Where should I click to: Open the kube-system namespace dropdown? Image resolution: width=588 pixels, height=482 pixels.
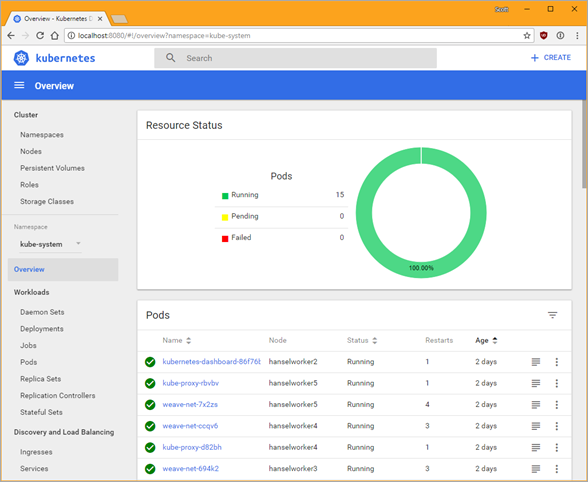point(50,244)
